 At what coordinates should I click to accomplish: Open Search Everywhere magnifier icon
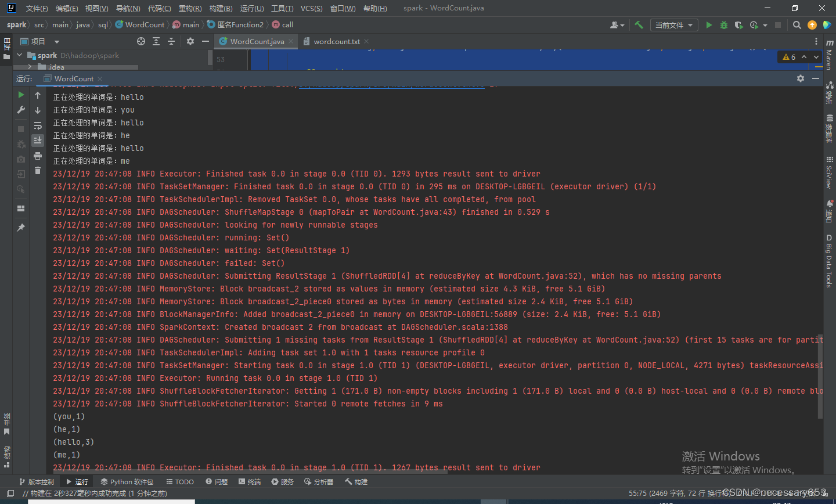pos(797,25)
